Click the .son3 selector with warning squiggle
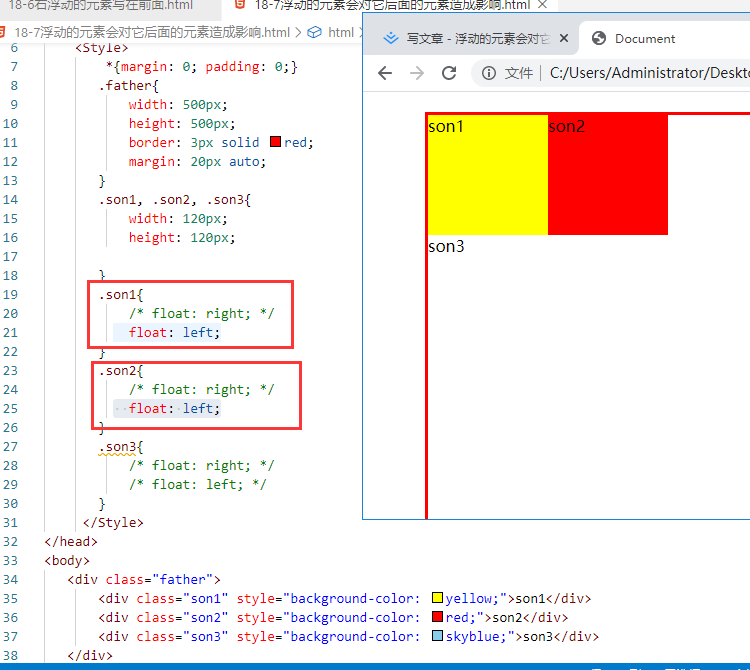Viewport: 750px width, 670px height. coord(117,447)
